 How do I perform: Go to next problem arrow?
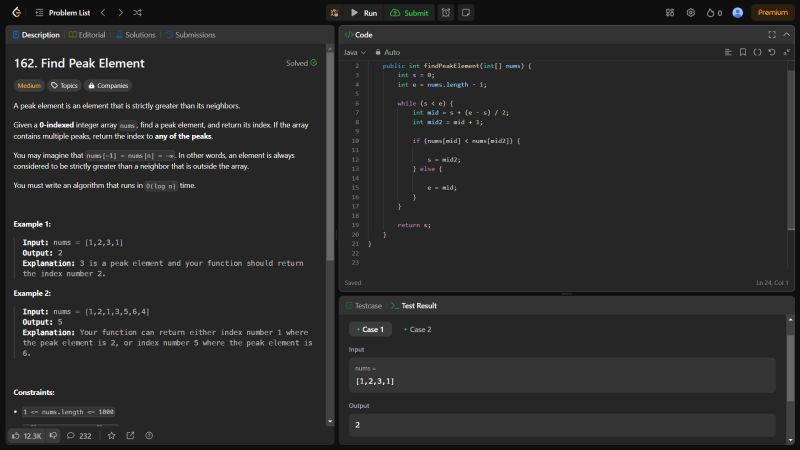120,12
